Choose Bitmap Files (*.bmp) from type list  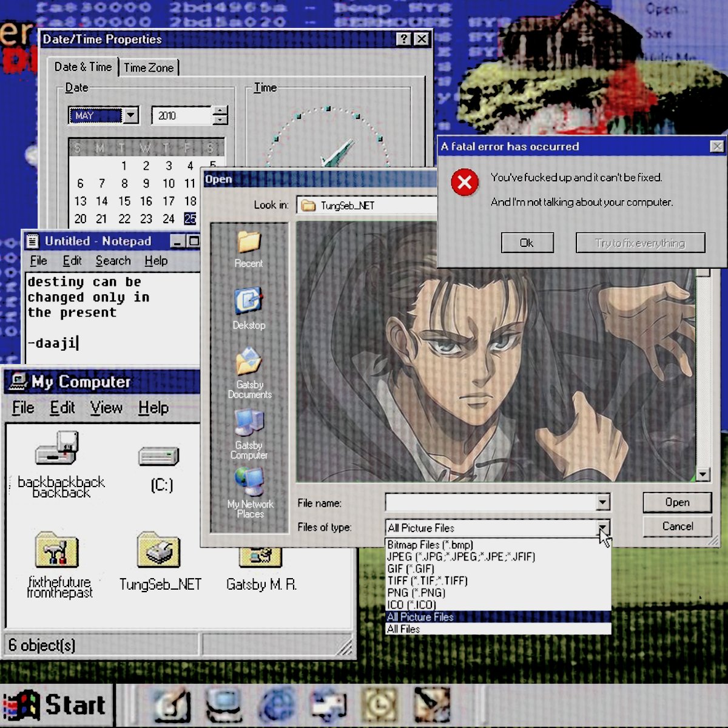pos(498,545)
